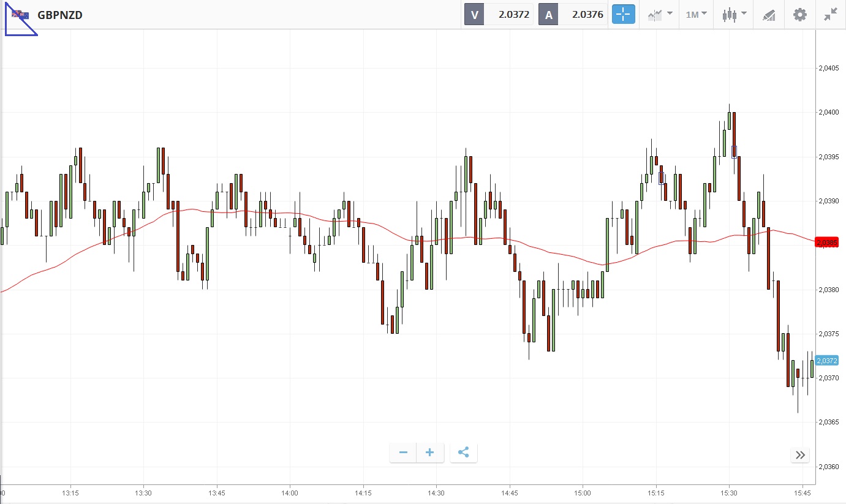Collapse chart with the shrink arrows icon

click(x=831, y=15)
